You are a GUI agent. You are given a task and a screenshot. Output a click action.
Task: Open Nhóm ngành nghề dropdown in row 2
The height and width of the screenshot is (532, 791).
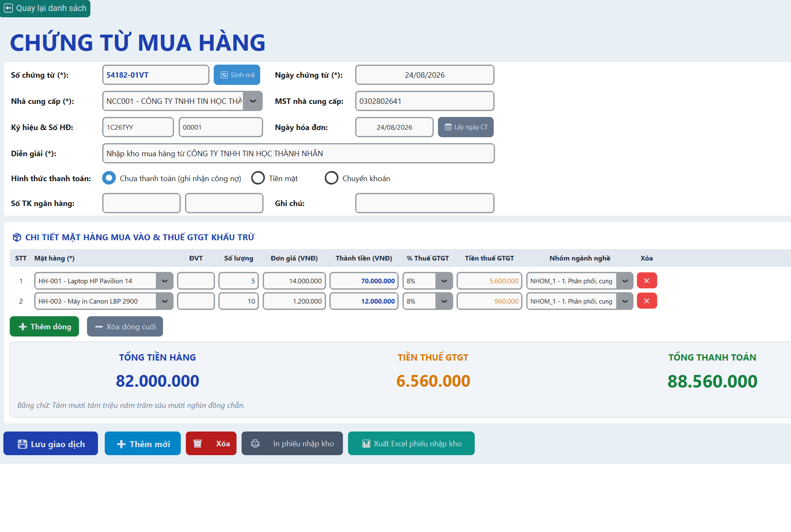tap(625, 301)
